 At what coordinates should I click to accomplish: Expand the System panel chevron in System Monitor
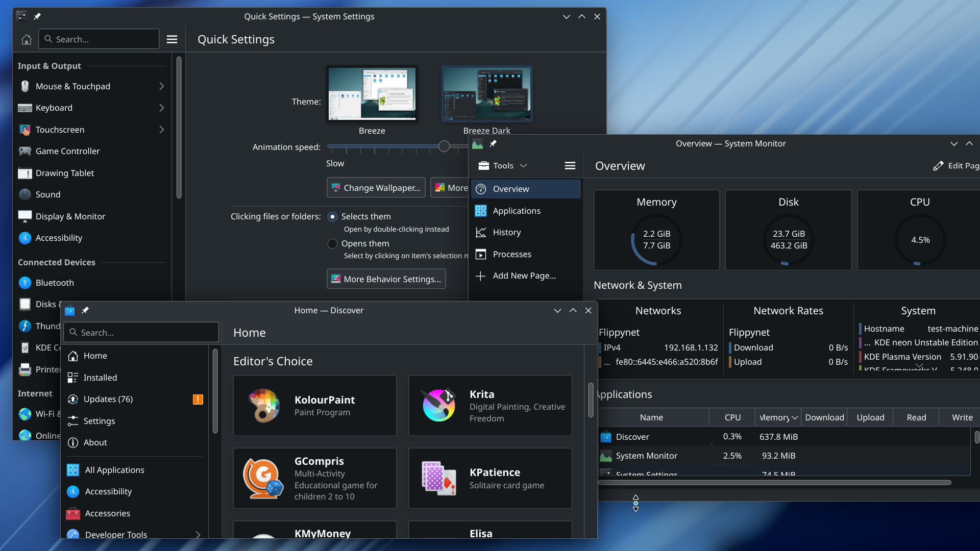[x=919, y=366]
